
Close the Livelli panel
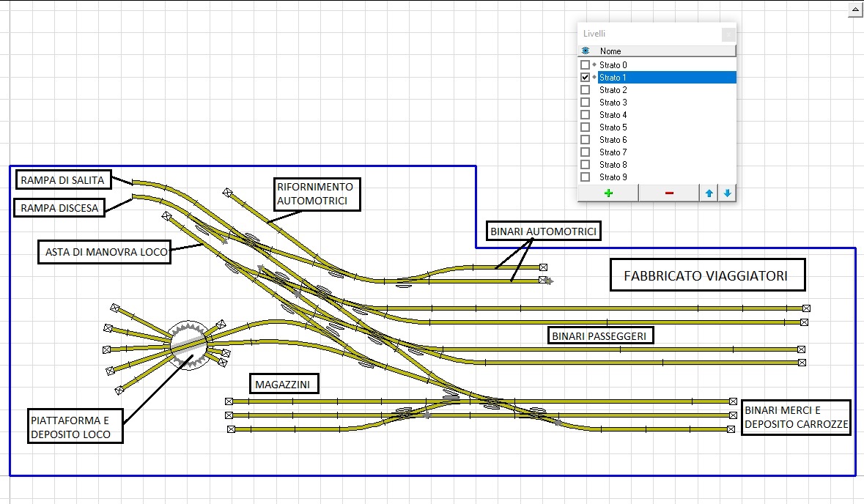pyautogui.click(x=728, y=34)
